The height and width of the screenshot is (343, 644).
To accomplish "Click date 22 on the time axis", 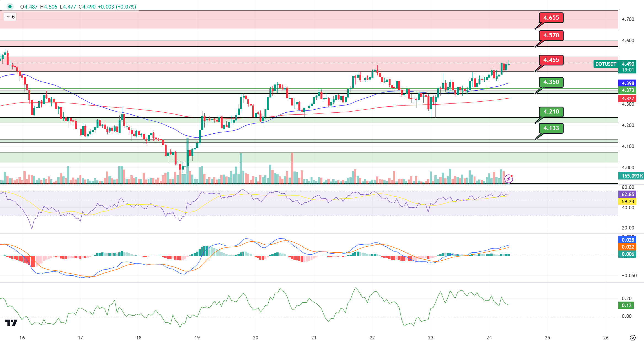I will point(372,338).
